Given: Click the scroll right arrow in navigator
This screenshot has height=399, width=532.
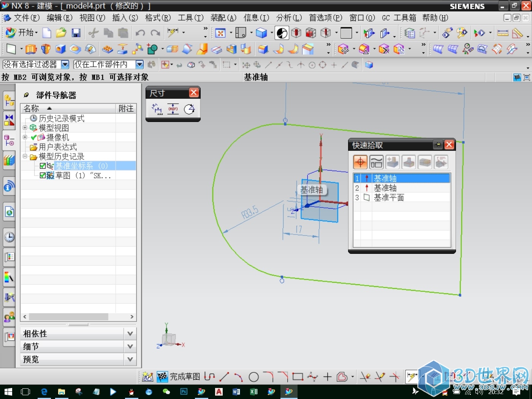Looking at the screenshot, I should click(x=132, y=317).
